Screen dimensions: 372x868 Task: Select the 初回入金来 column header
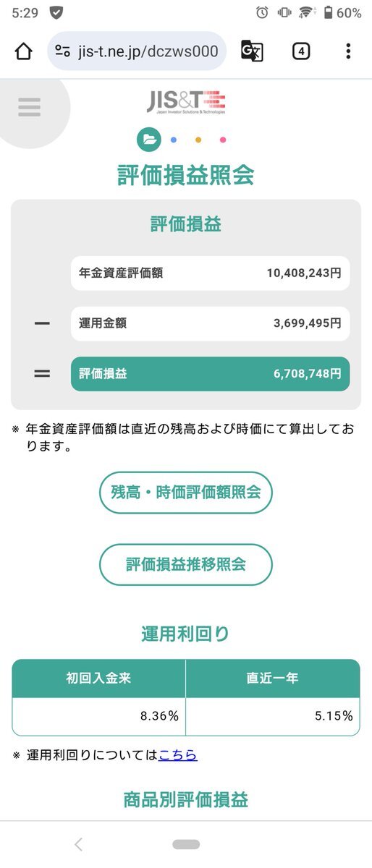point(99,678)
